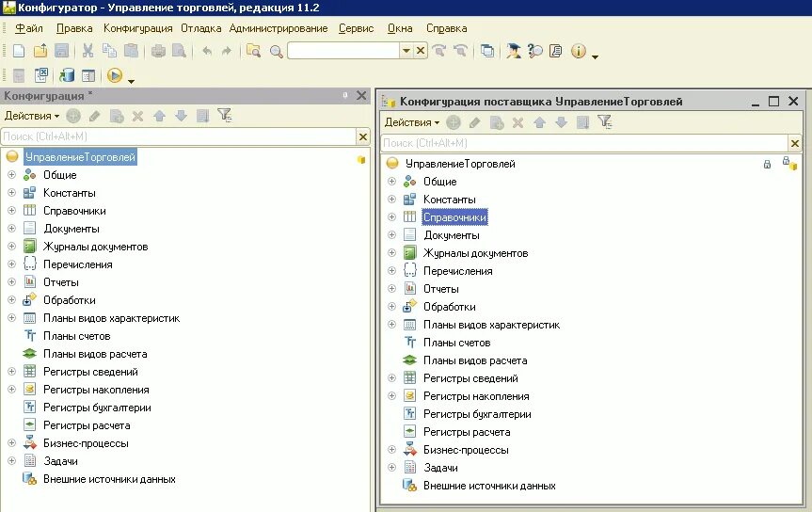Click the help search icon with question mark
Screen dimensions: 812x512
pyautogui.click(x=534, y=51)
